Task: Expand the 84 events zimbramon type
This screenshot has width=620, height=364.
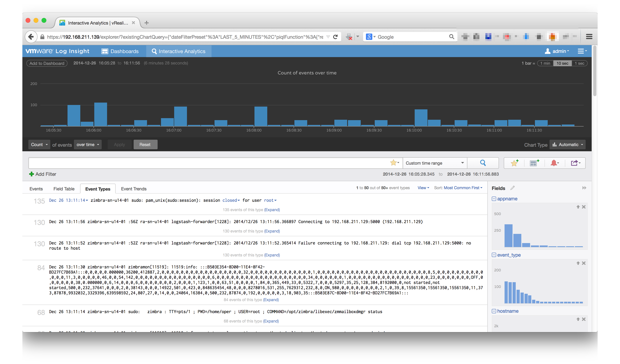Action: (x=271, y=300)
